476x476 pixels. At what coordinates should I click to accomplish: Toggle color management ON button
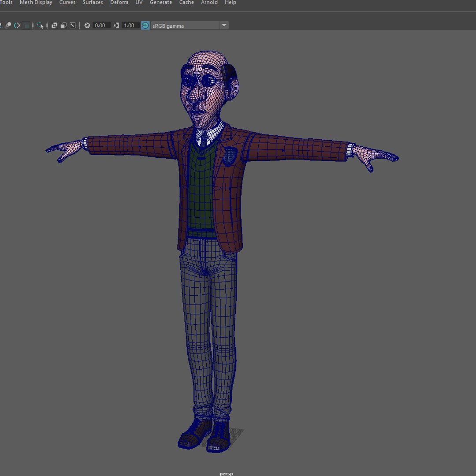pyautogui.click(x=145, y=26)
